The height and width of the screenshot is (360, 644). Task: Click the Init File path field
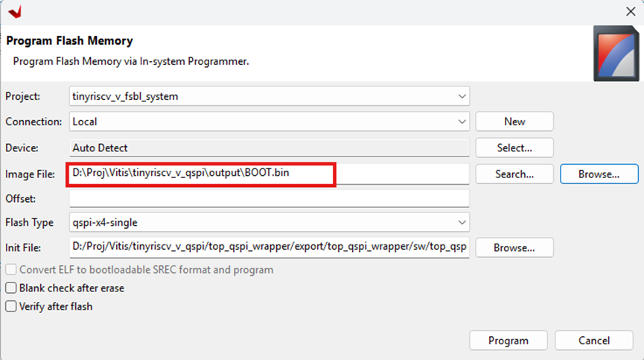(x=269, y=247)
